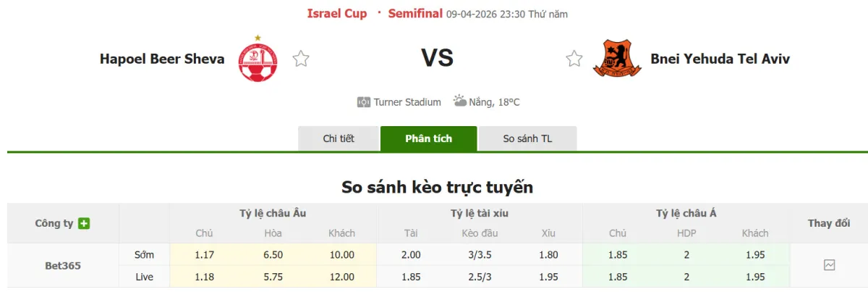Click the Bnei Yehuda Tel Aviv club logo
868x292 pixels.
pos(617,59)
